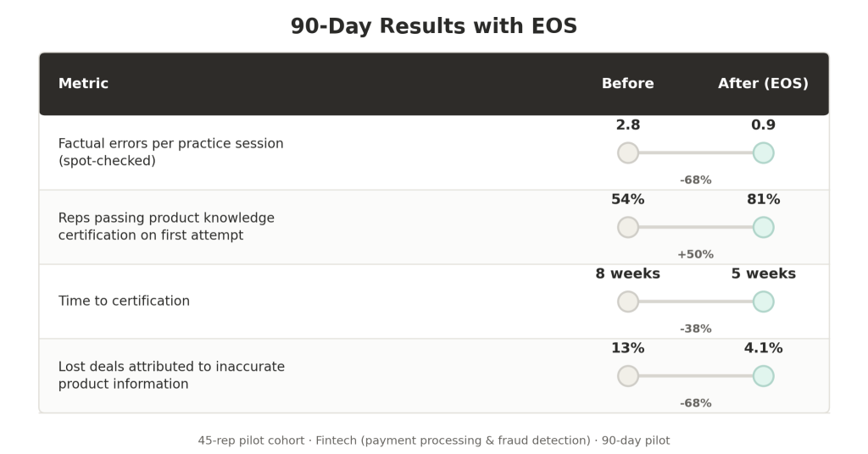This screenshot has height=454, width=868.
Task: Click the After (EOS) column header
Action: [x=764, y=84]
